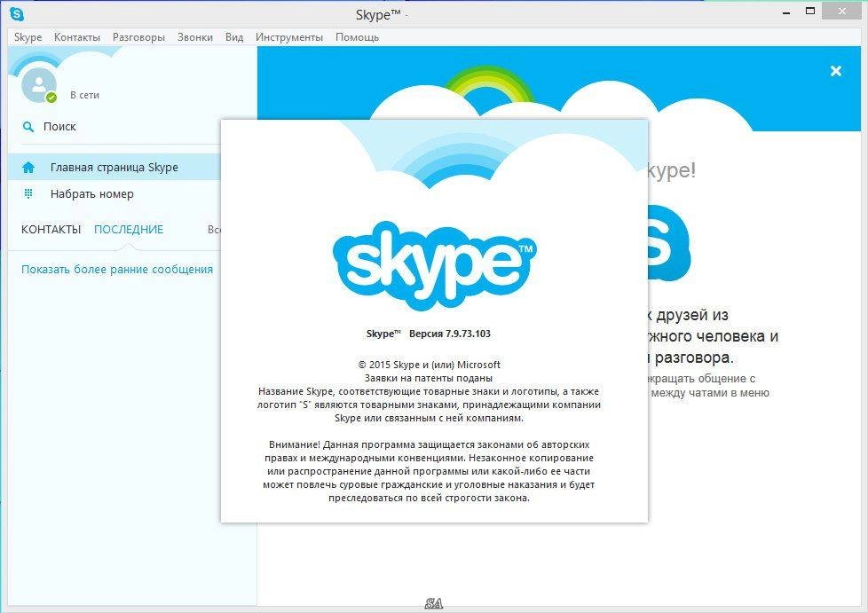868x613 pixels.
Task: Close the blue welcome banner with X
Action: 836,71
